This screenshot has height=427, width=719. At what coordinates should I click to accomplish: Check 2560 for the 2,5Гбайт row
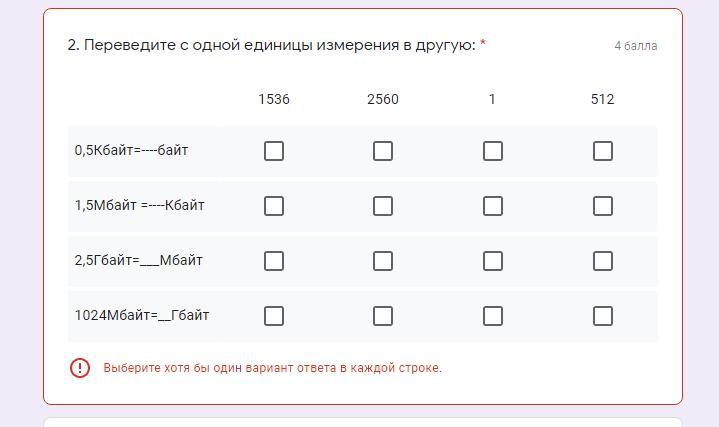[x=382, y=261]
